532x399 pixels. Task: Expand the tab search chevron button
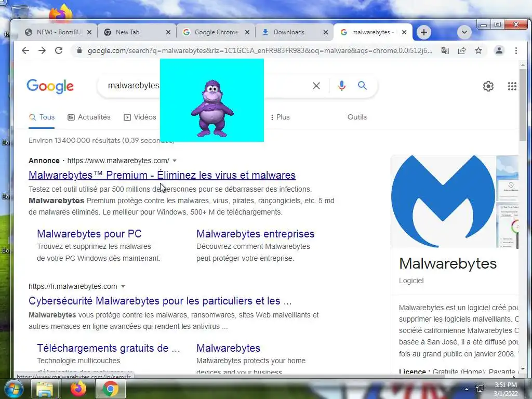pyautogui.click(x=464, y=32)
